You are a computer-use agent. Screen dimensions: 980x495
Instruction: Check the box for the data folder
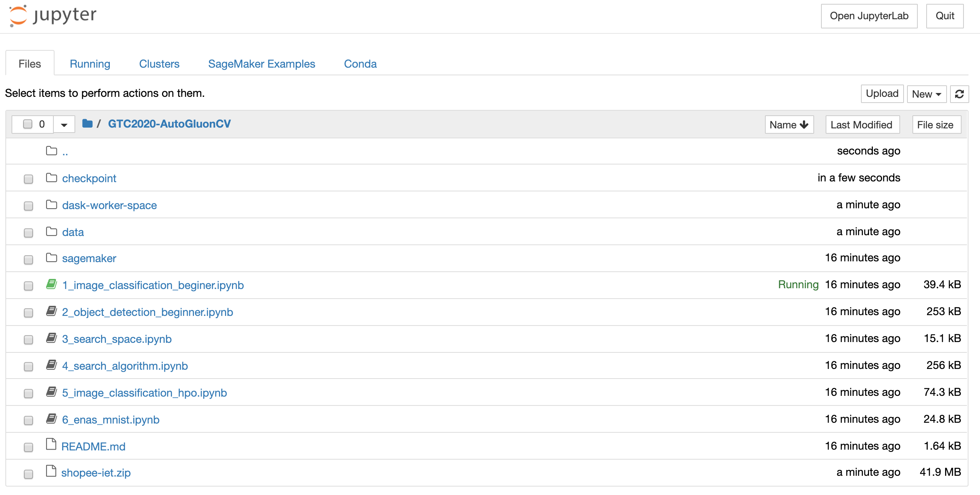(x=28, y=233)
